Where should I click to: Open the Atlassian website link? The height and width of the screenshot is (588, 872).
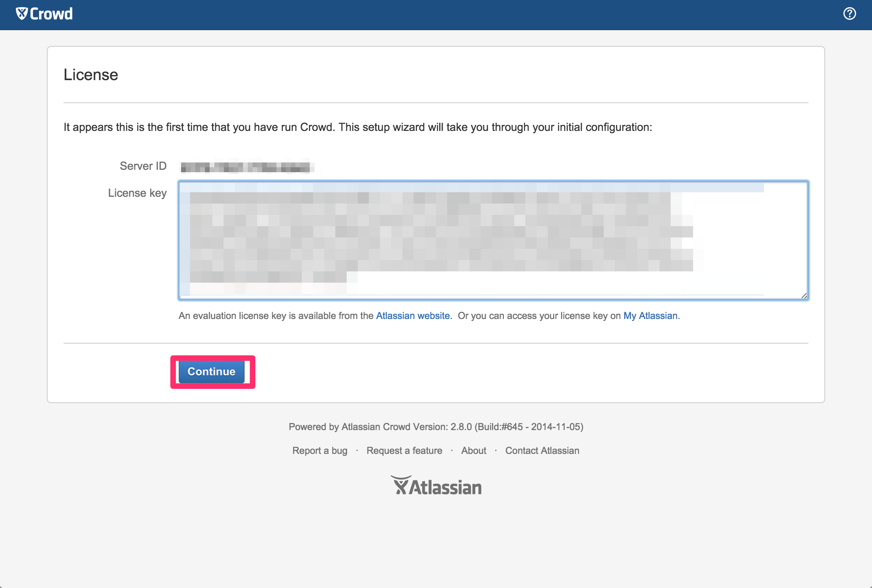414,316
